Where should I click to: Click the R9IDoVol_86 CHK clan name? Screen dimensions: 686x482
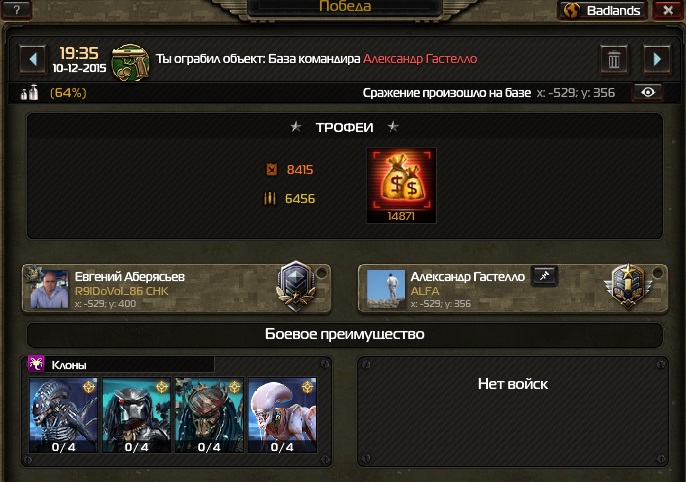pyautogui.click(x=122, y=291)
